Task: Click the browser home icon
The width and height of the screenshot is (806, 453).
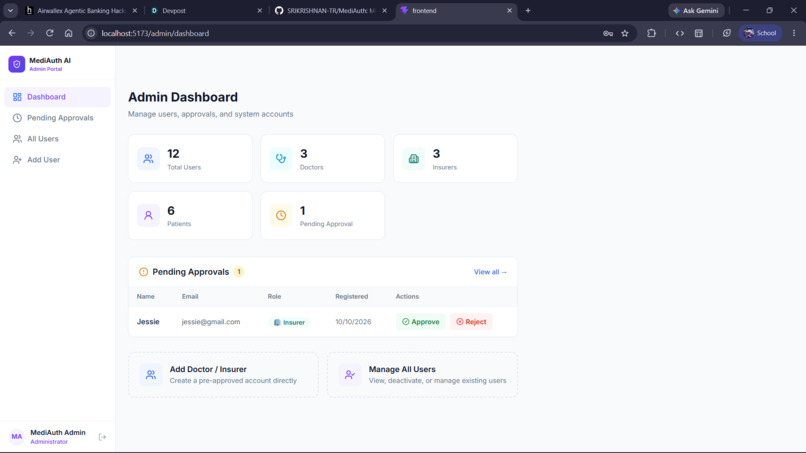Action: coord(68,33)
